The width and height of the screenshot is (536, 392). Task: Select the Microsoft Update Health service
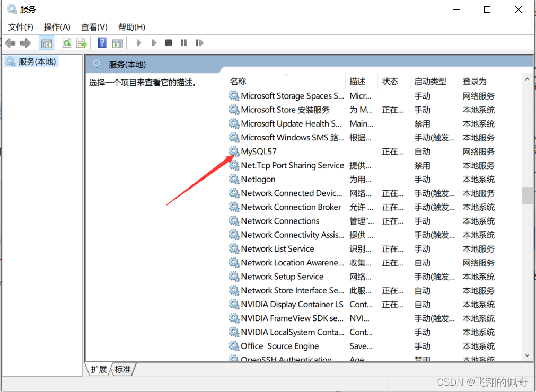(x=291, y=123)
